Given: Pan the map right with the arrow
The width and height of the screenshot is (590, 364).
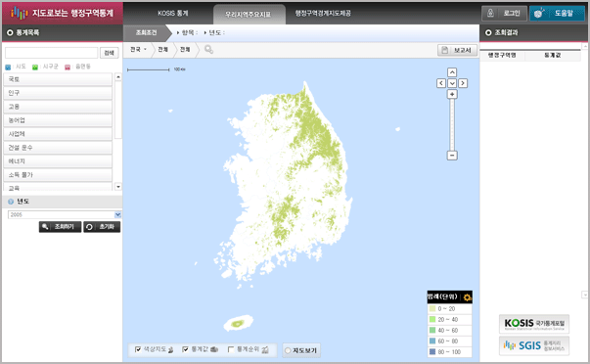Looking at the screenshot, I should pos(463,83).
